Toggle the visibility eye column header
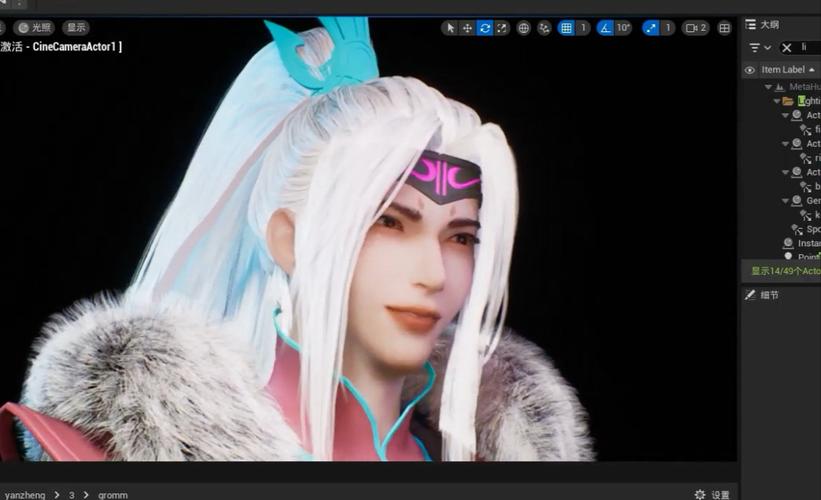 pyautogui.click(x=750, y=70)
